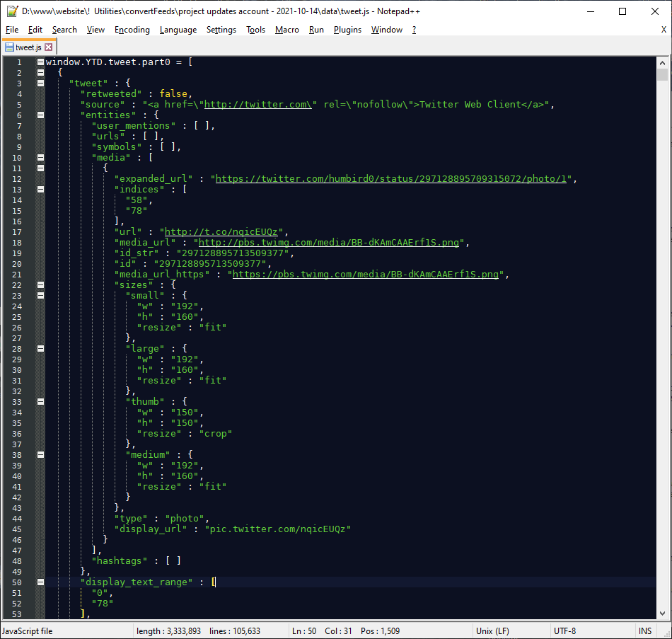Click the http://t.co/nqicEUQz link on line 17

(224, 232)
